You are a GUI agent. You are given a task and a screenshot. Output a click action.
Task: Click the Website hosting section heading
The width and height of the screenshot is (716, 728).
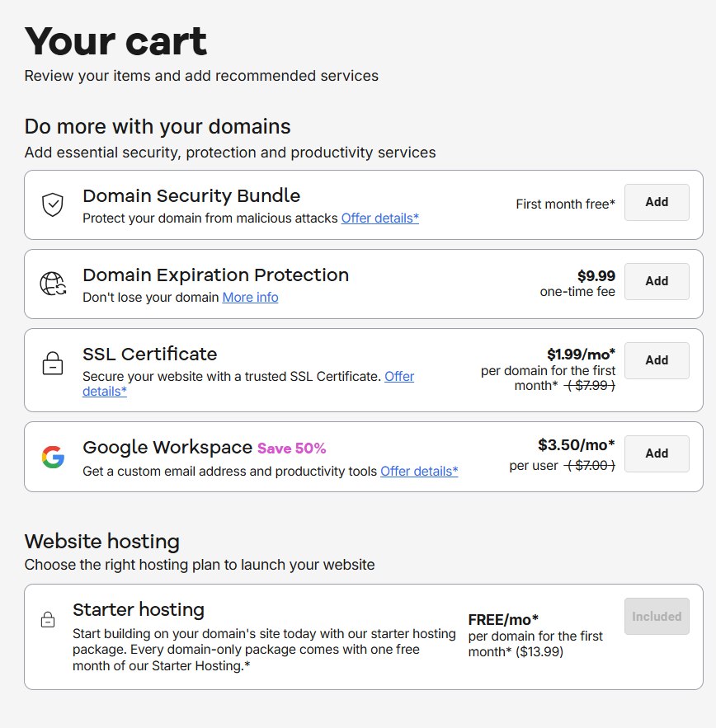101,542
